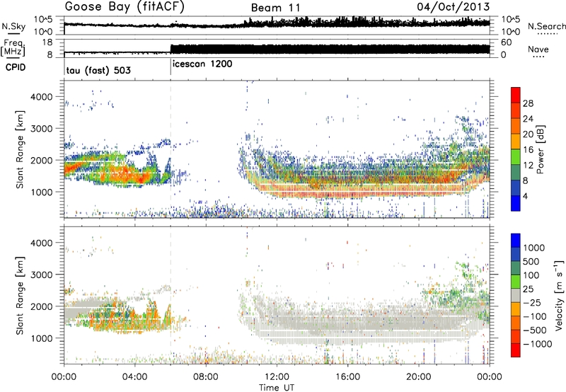Click the '1000' range tick on velocity panel
The image size is (566, 392).
[41, 338]
